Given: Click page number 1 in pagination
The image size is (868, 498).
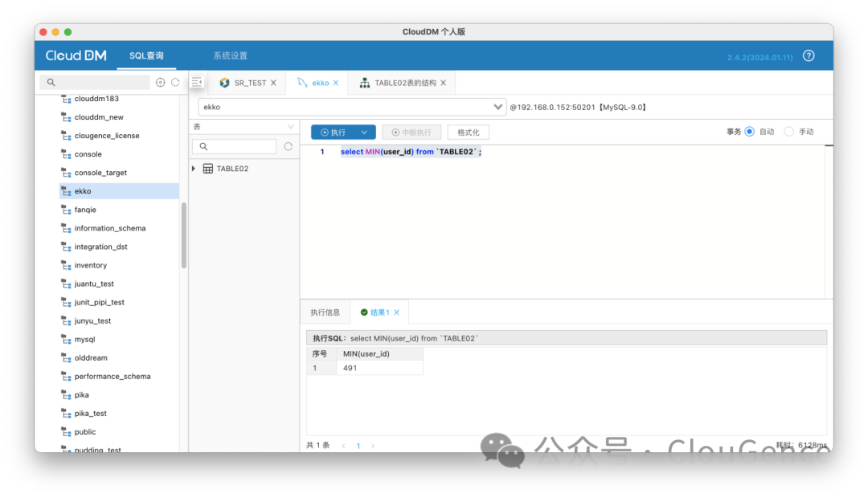Looking at the screenshot, I should tap(358, 446).
